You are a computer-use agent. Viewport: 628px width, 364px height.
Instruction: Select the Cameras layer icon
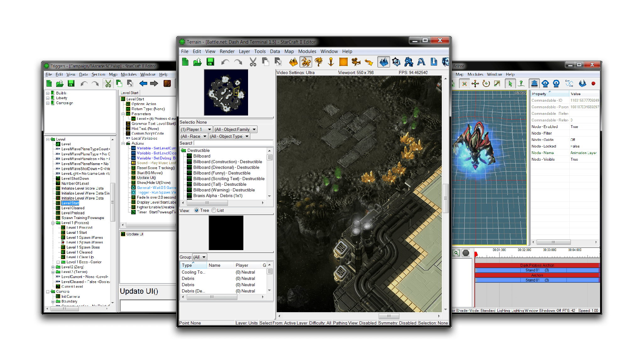356,62
